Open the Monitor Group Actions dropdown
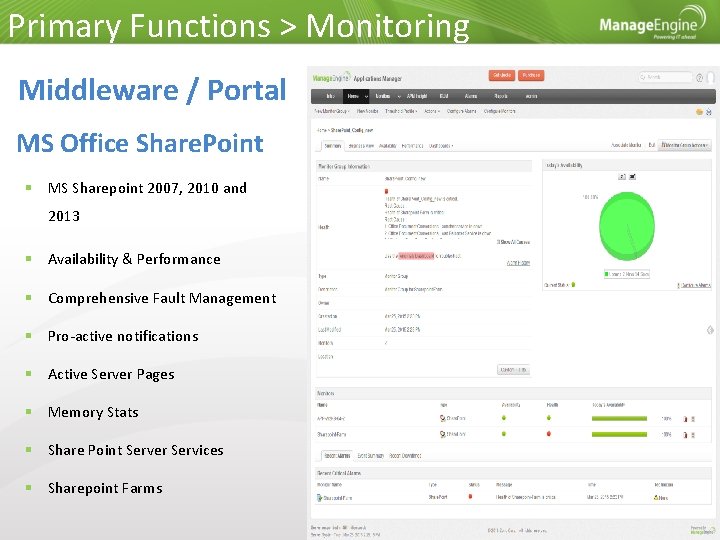 tap(685, 145)
